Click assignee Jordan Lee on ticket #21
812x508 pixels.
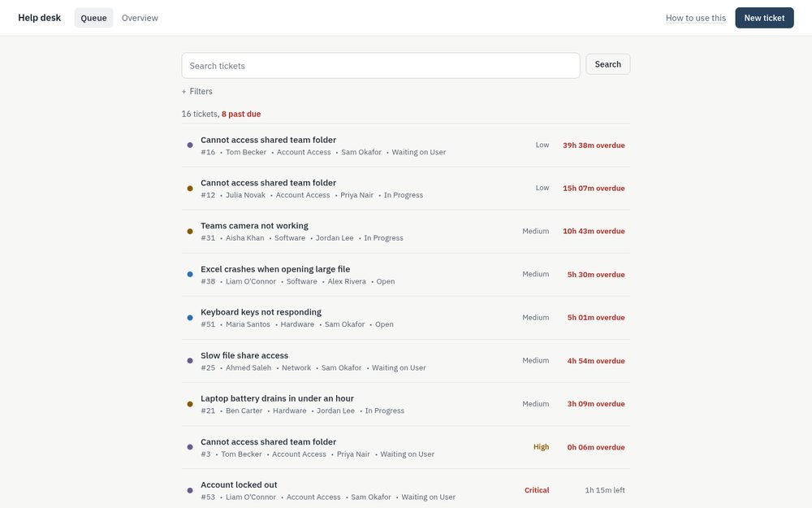click(335, 410)
